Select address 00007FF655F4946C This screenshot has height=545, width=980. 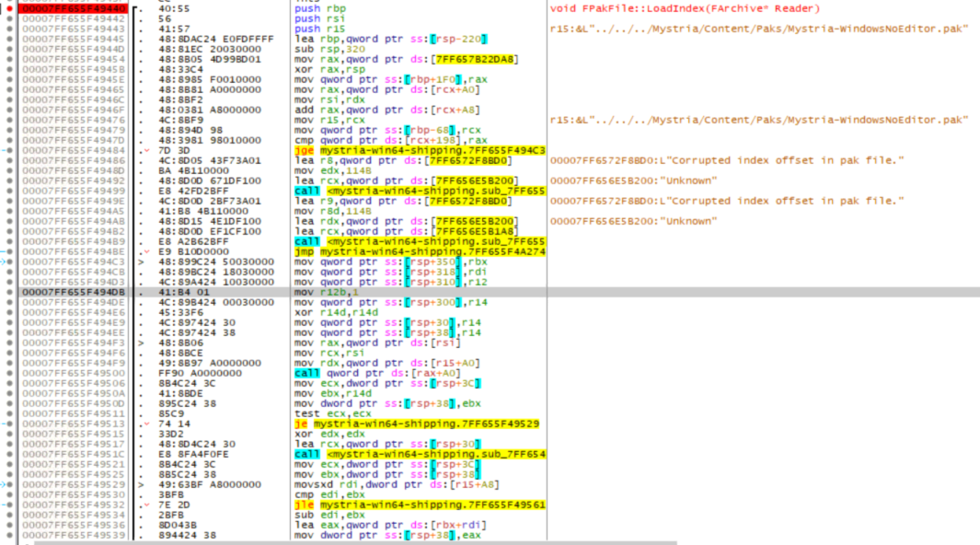pyautogui.click(x=73, y=100)
